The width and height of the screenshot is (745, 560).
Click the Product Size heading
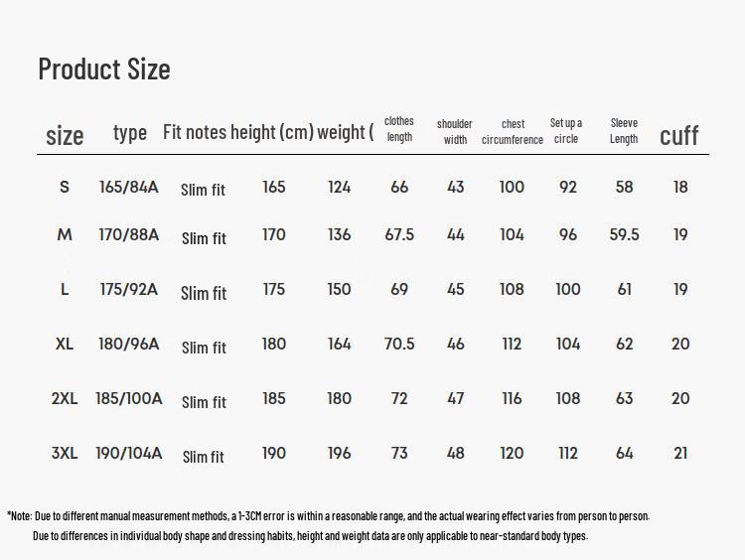104,70
